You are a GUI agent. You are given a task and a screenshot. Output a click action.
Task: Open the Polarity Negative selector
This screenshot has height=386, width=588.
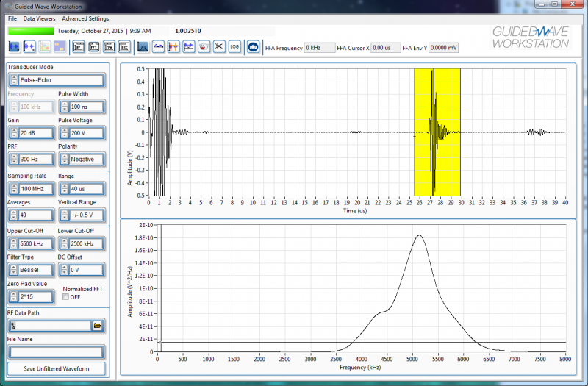(81, 159)
